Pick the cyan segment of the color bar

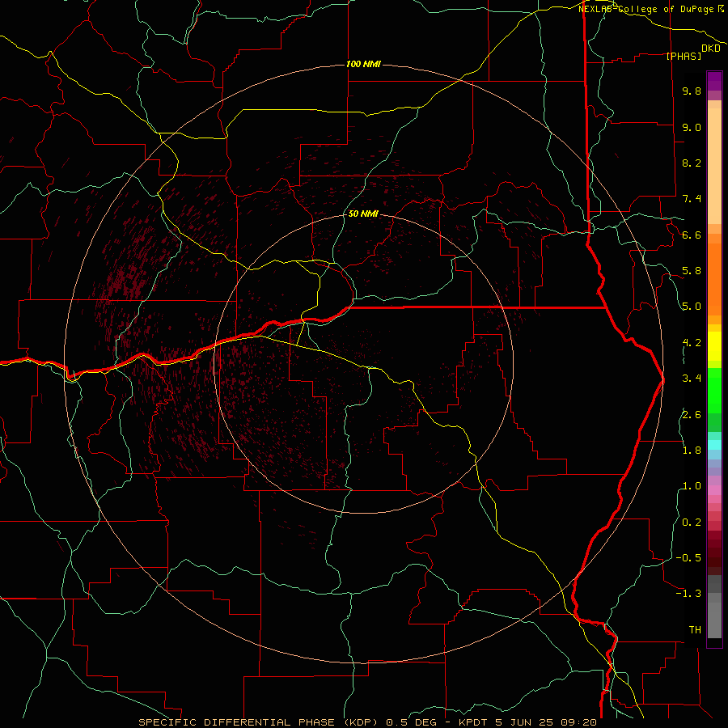click(x=714, y=445)
